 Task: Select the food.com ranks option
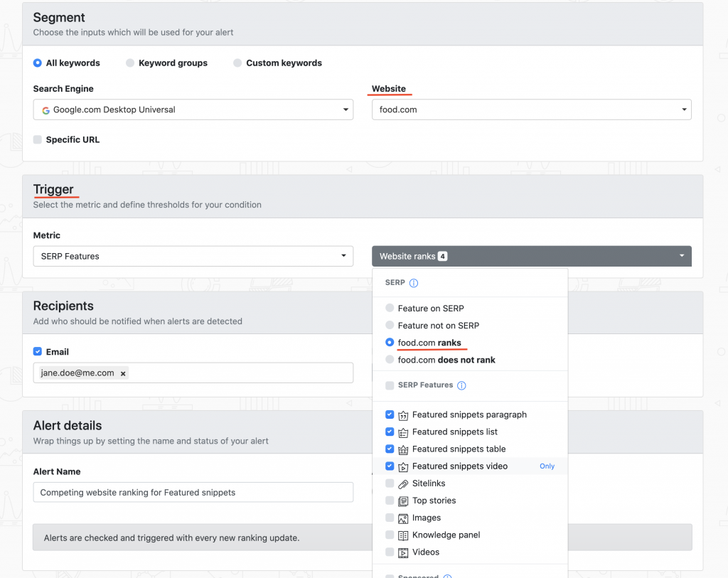[x=390, y=342]
